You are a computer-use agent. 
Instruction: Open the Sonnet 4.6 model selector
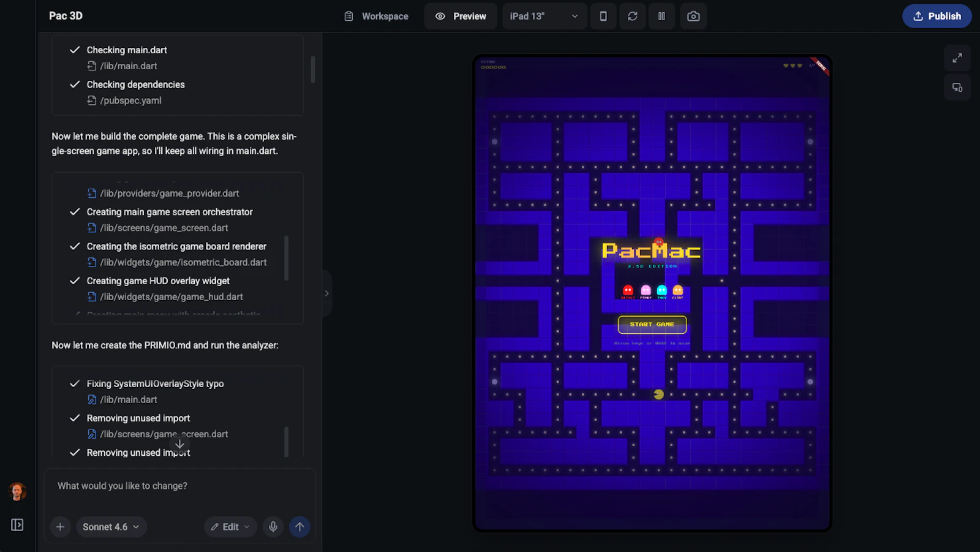[x=111, y=527]
